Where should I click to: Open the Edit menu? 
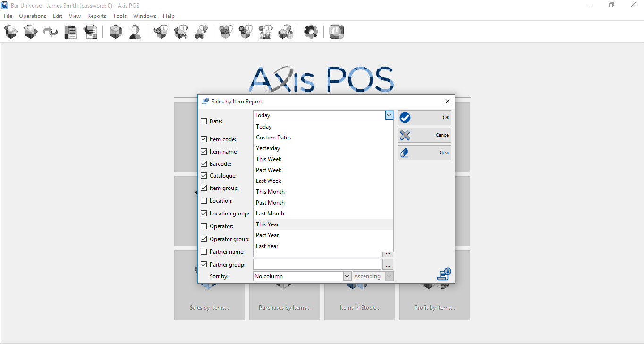click(x=58, y=16)
